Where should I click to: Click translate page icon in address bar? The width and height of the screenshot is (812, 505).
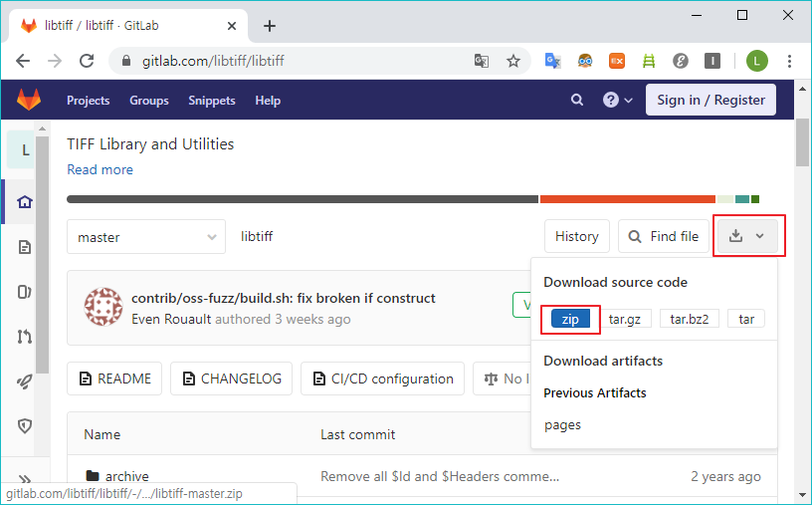pos(481,61)
